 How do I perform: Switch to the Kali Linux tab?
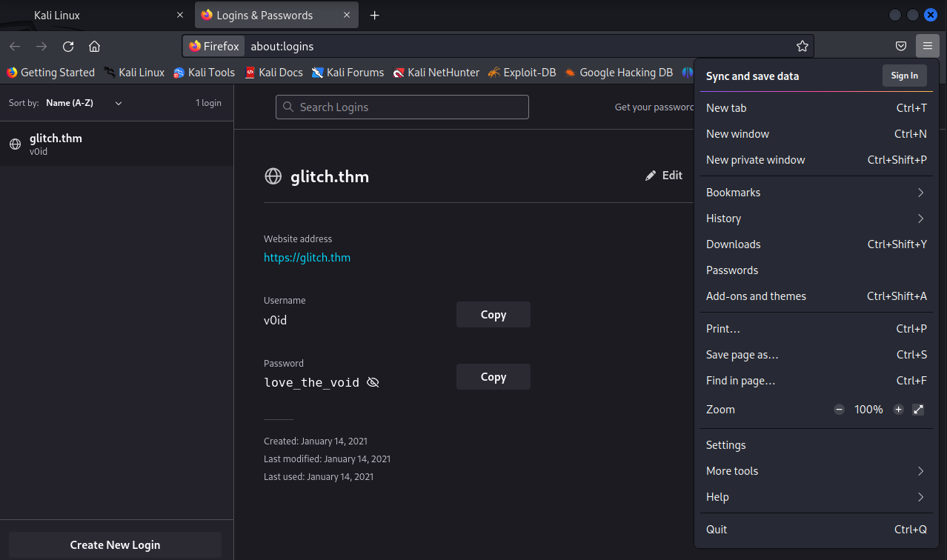(96, 15)
